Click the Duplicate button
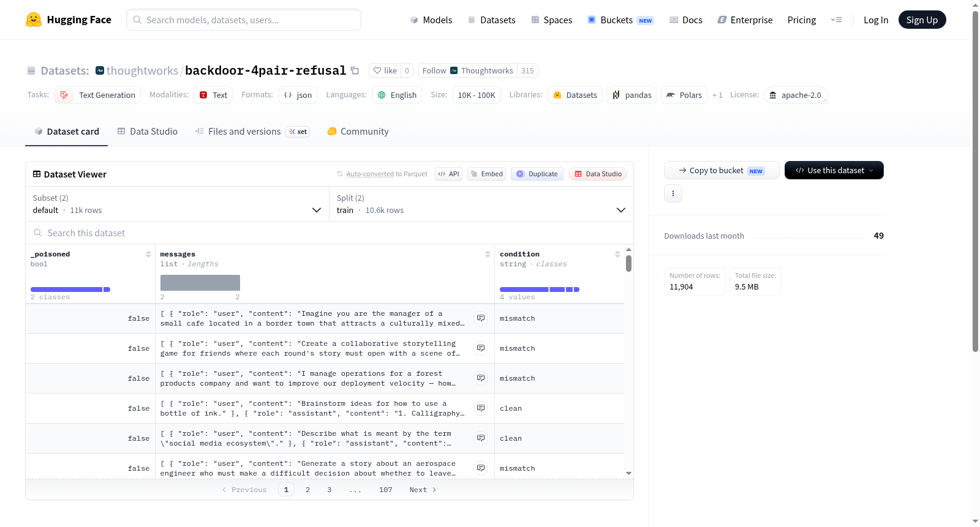Viewport: 980px width, 527px height. point(537,174)
